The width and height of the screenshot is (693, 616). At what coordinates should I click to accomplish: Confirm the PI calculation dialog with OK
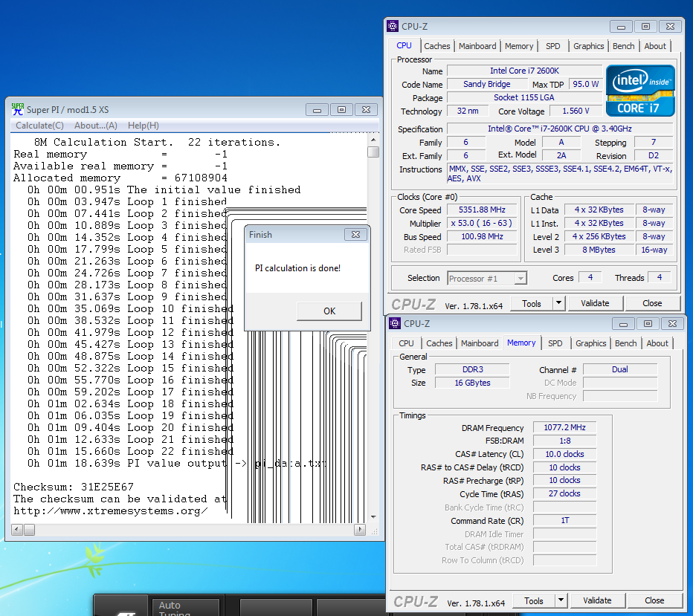point(329,311)
